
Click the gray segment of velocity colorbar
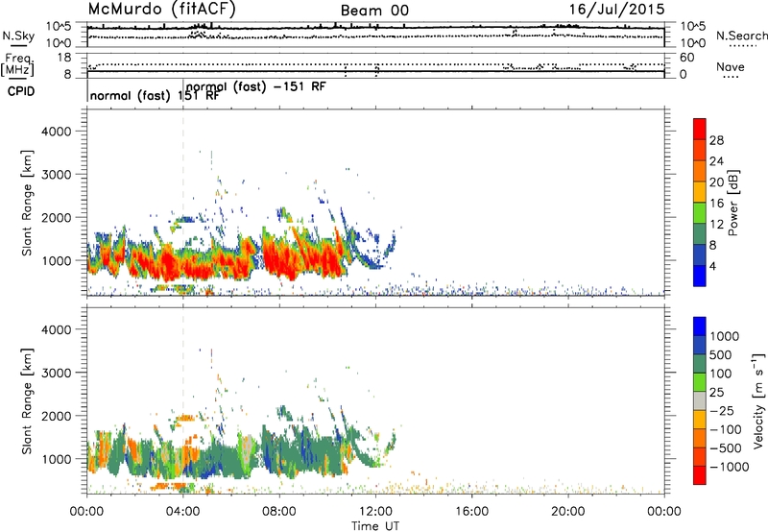point(700,400)
